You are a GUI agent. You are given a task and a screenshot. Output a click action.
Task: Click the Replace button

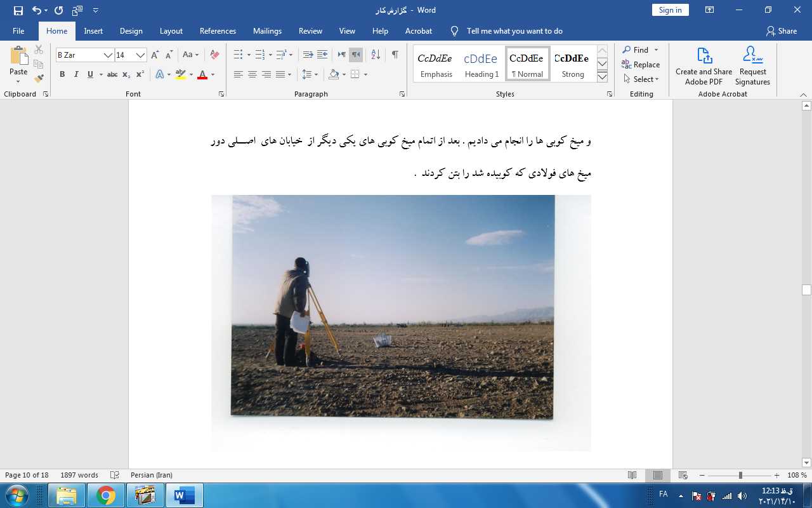point(641,65)
